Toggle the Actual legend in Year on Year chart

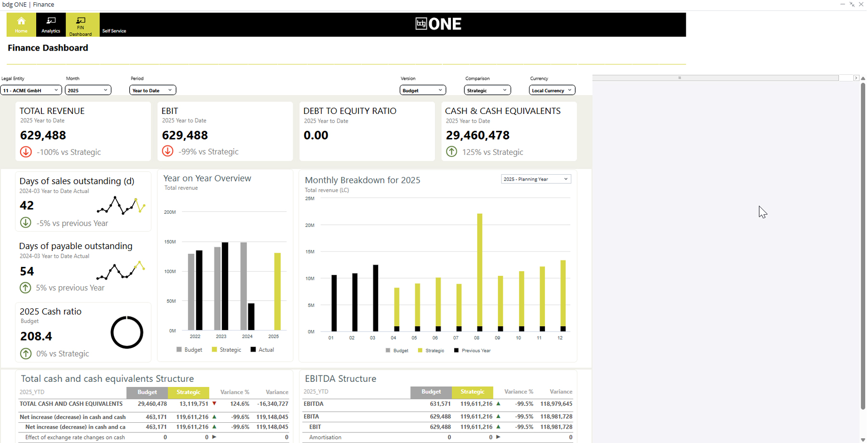(262, 350)
